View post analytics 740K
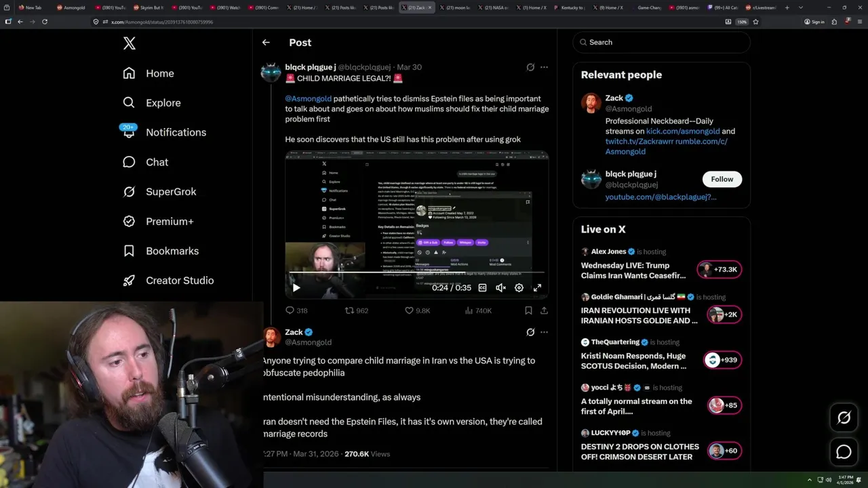 pyautogui.click(x=478, y=310)
